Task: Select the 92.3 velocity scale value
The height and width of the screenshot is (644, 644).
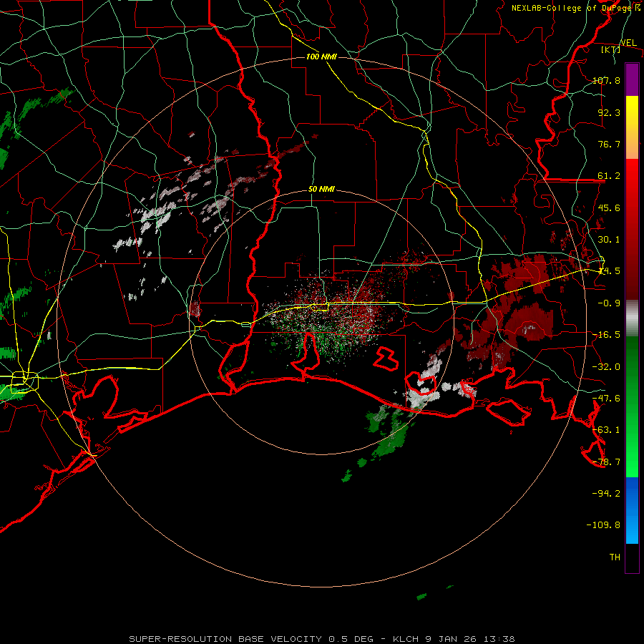Action: [609, 112]
